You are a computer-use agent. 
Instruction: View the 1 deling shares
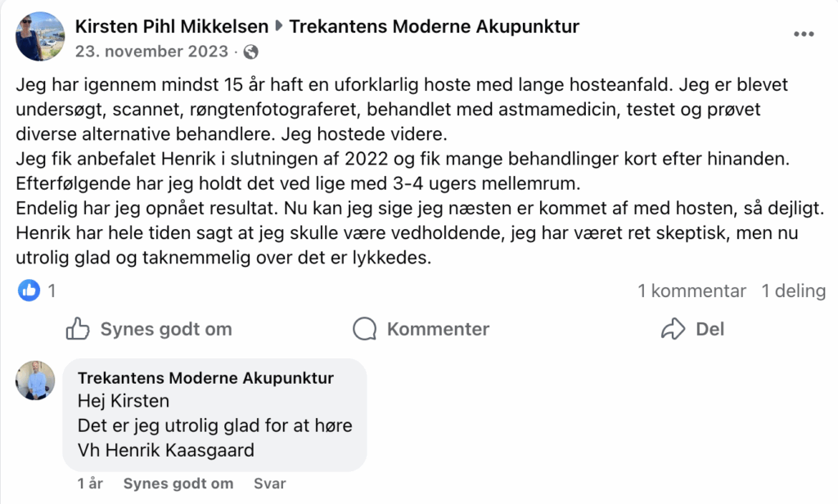(793, 291)
